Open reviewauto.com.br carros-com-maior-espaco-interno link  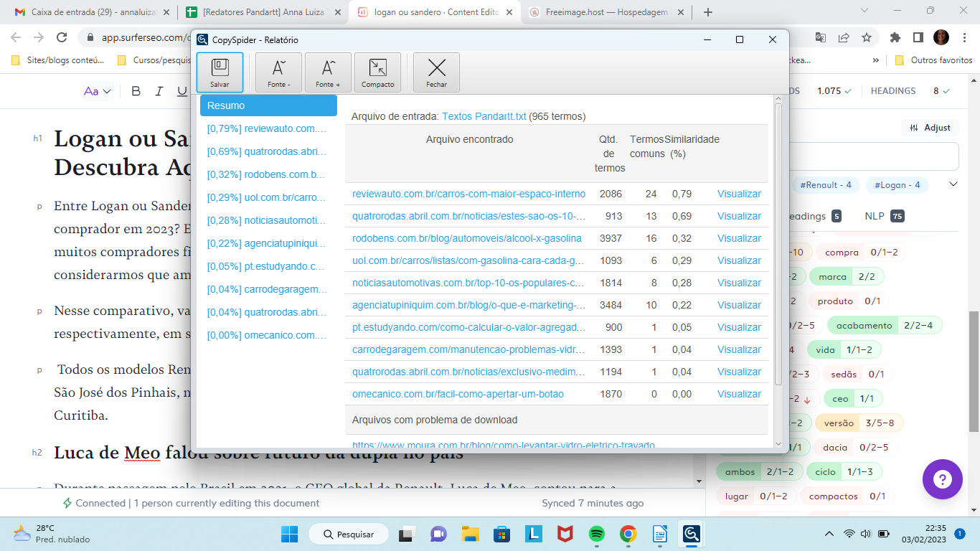pos(468,194)
